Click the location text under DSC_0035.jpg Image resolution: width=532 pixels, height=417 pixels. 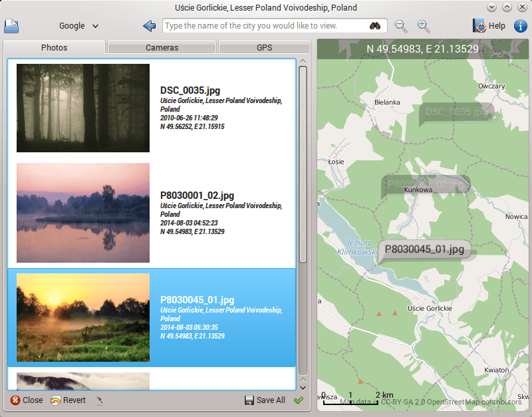click(221, 105)
